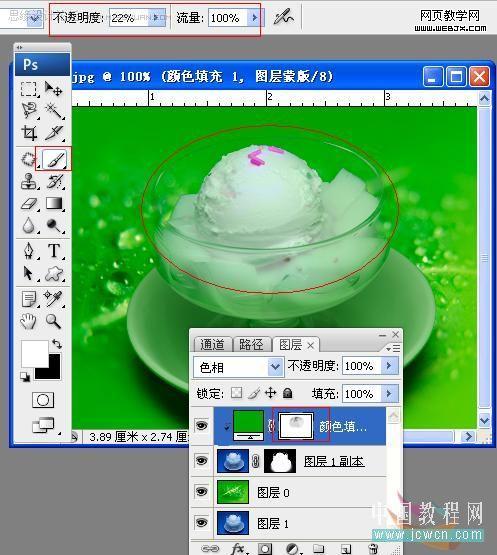
Task: Select the Slice tool
Action: tap(54, 133)
